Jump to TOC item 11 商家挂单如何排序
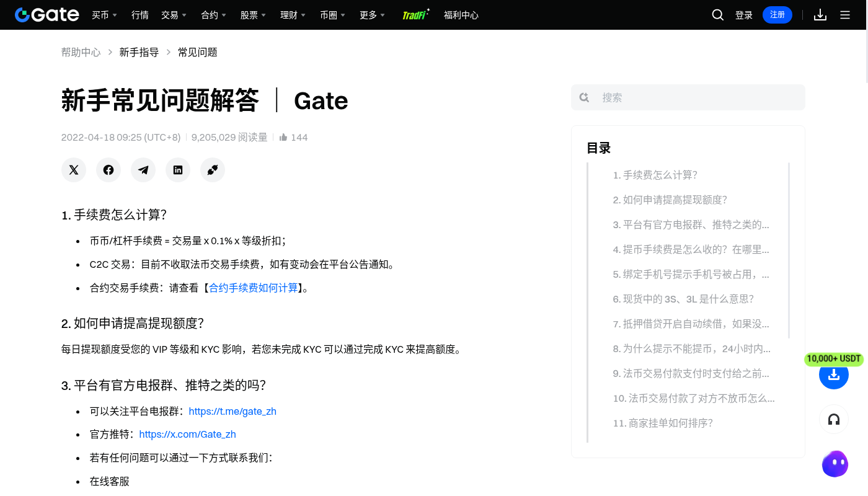 coord(663,423)
